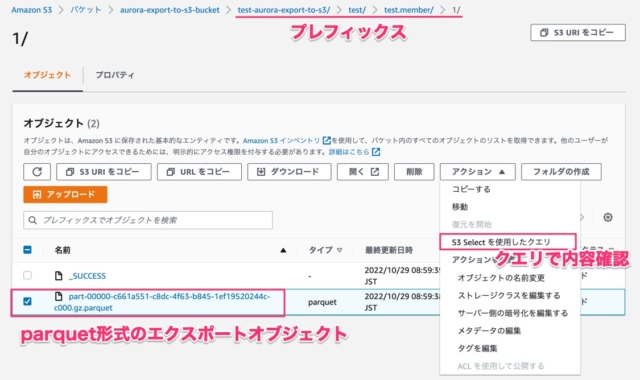Image resolution: width=640 pixels, height=380 pixels.
Task: Click the ダウンロード download button
Action: 289,172
